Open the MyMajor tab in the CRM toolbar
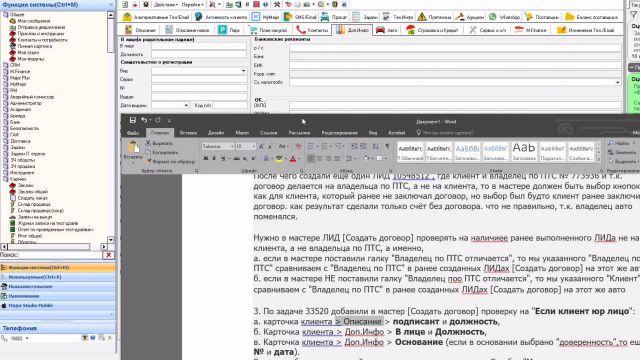 click(x=265, y=17)
